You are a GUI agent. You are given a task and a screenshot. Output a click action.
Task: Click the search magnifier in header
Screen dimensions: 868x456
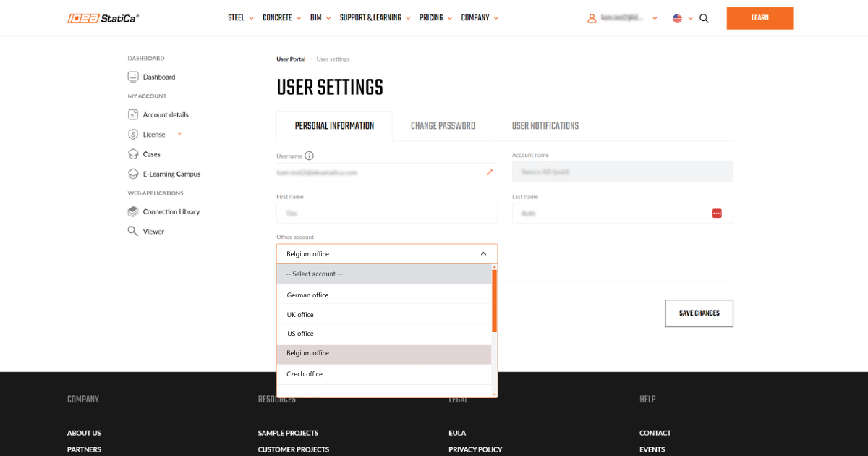[704, 18]
